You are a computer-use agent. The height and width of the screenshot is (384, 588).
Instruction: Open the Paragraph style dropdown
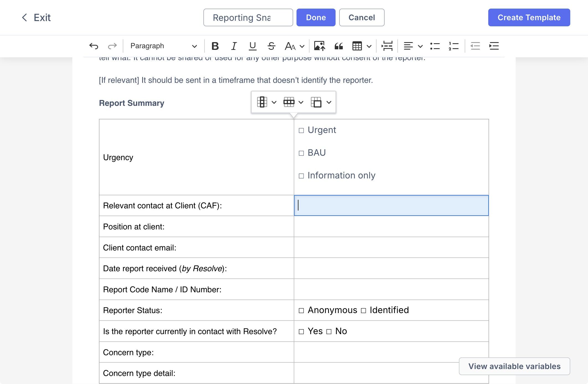click(x=163, y=46)
